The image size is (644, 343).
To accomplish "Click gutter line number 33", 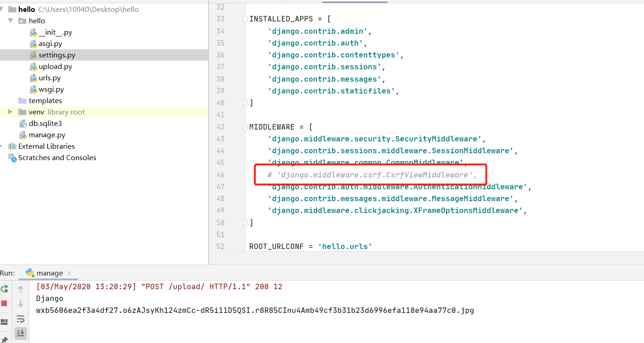I will point(220,19).
